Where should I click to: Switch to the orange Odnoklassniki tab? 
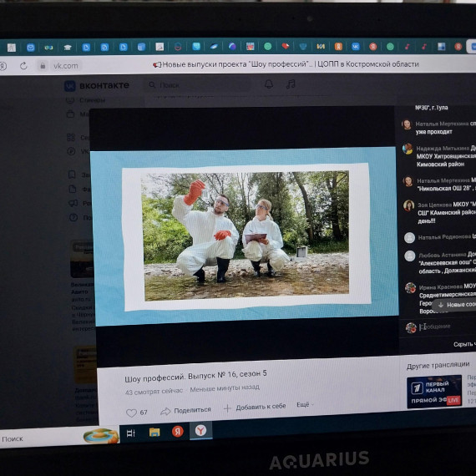pos(338,47)
